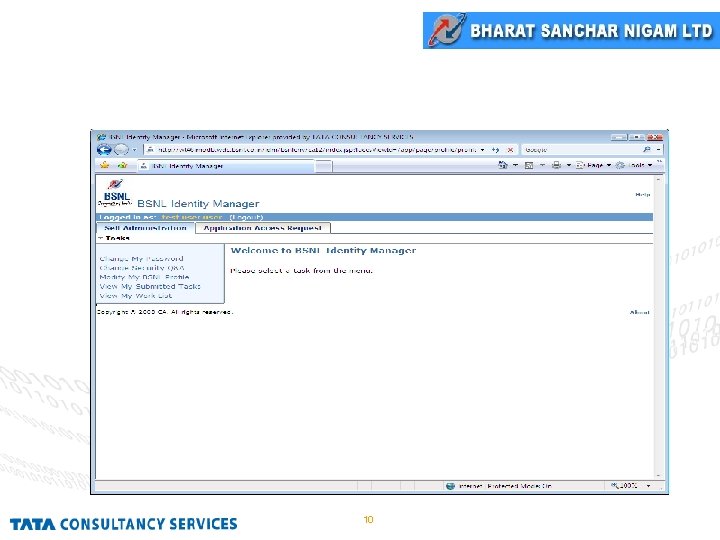The width and height of the screenshot is (720, 540).
Task: Click the Add to Favorites star icon
Action: [x=122, y=165]
